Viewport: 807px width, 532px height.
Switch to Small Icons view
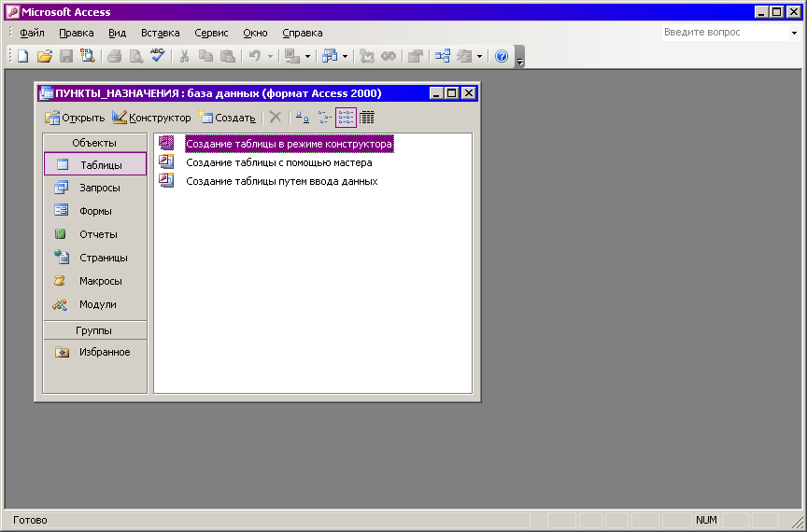324,118
